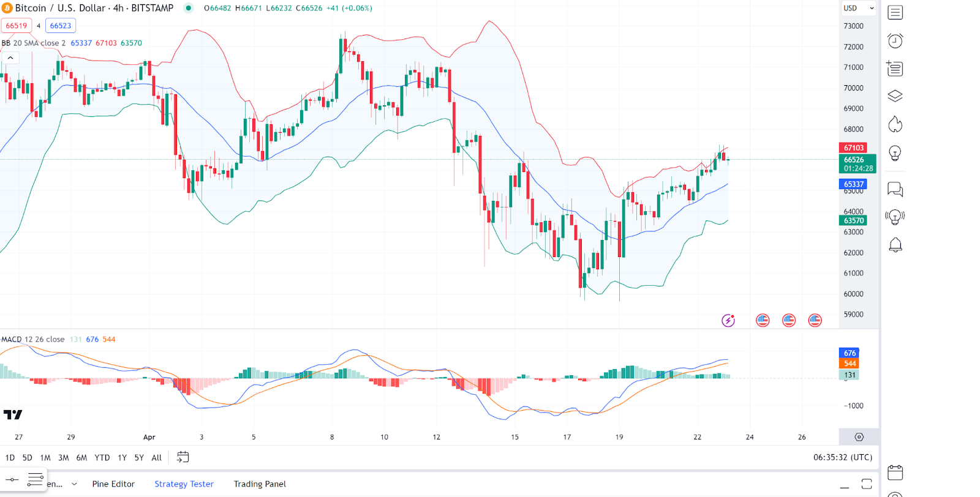Set chart range to 1D

tap(10, 458)
